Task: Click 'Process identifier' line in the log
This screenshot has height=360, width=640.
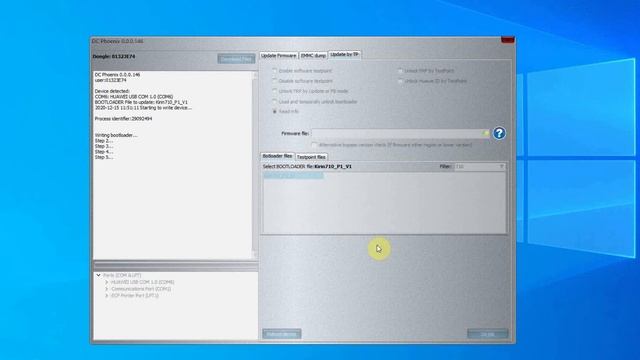Action: pos(123,118)
